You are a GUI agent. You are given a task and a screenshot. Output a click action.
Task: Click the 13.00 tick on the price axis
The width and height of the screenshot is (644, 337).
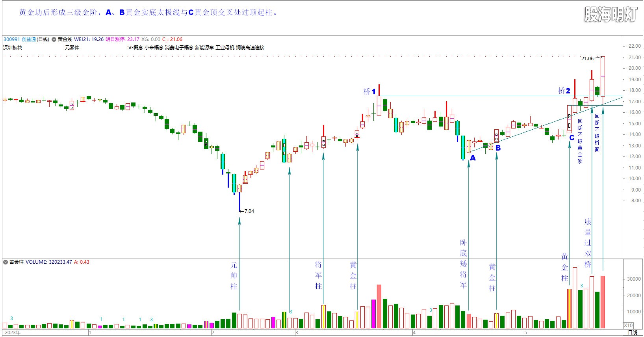point(635,146)
